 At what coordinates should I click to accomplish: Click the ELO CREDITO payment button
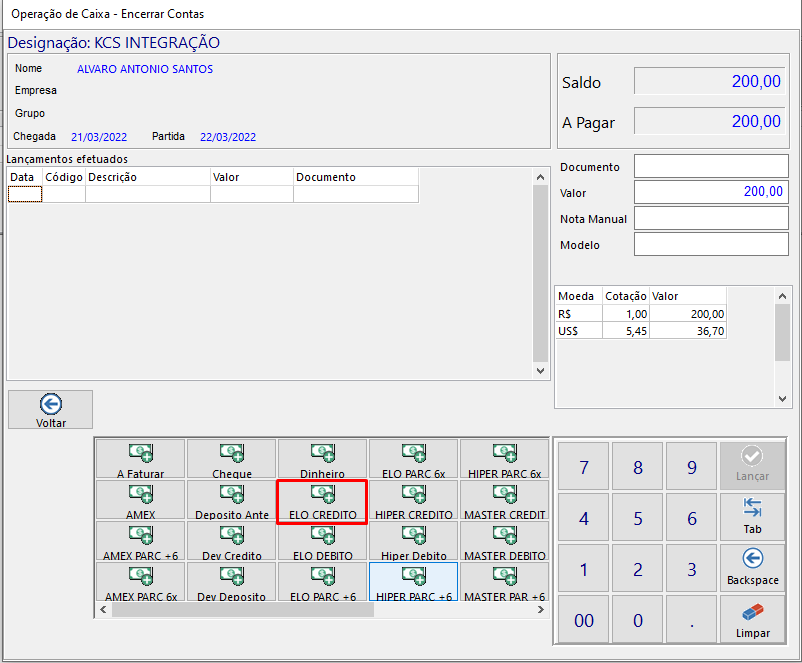323,501
